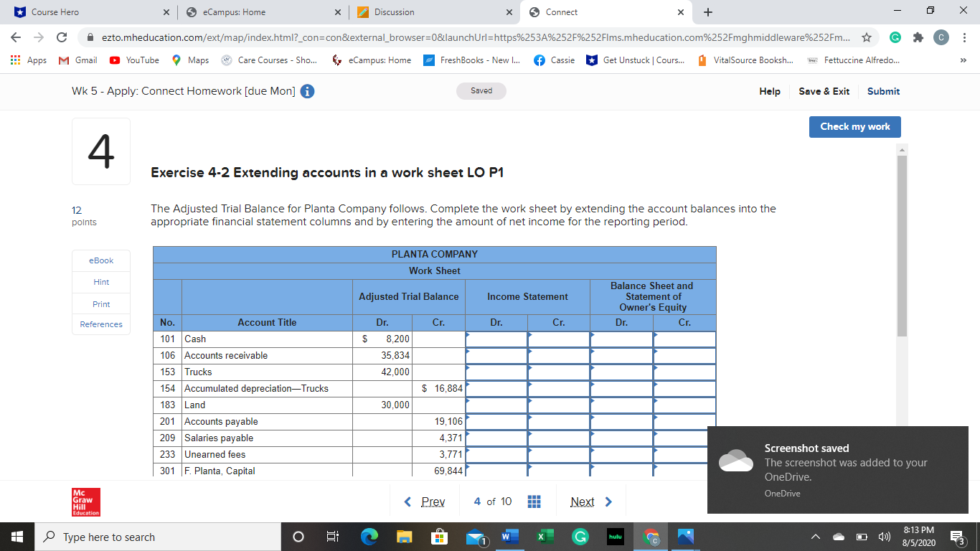The height and width of the screenshot is (551, 980).
Task: Open the Photos app from taskbar
Action: [685, 537]
